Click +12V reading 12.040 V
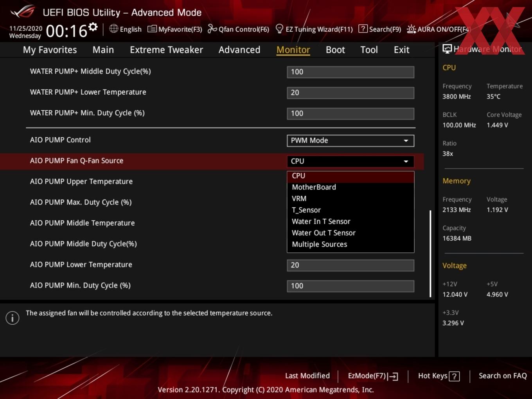Screen dimensions: 532x399 click(455, 295)
